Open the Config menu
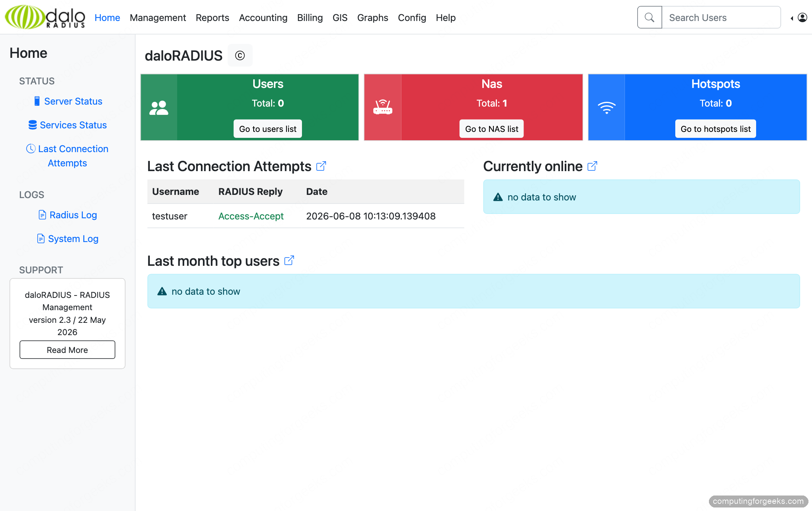Screen dimensions: 812x511 pyautogui.click(x=412, y=17)
